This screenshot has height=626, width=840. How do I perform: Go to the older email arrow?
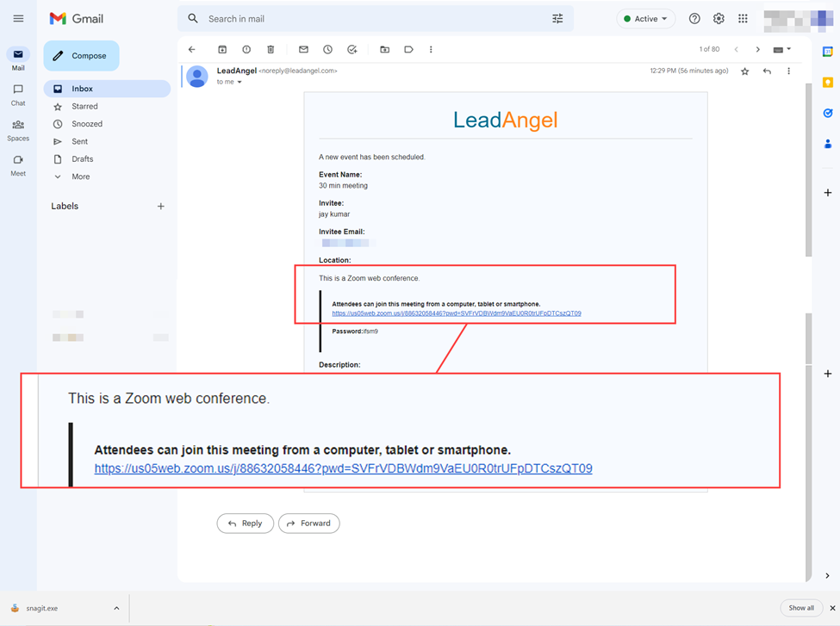(x=757, y=49)
